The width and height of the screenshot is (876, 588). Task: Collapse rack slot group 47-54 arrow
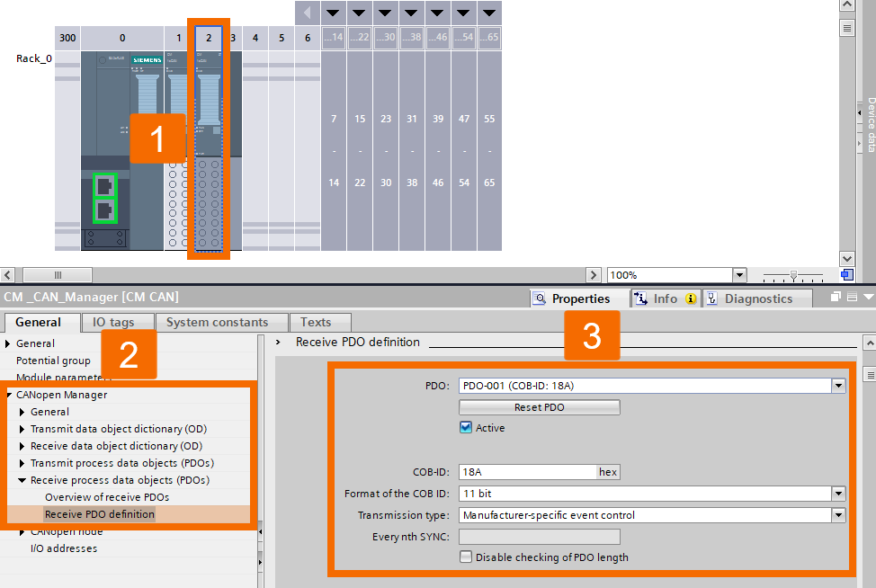(464, 13)
